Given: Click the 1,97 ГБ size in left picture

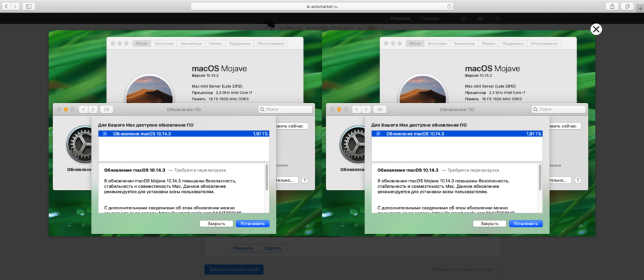Looking at the screenshot, I should pyautogui.click(x=261, y=134).
